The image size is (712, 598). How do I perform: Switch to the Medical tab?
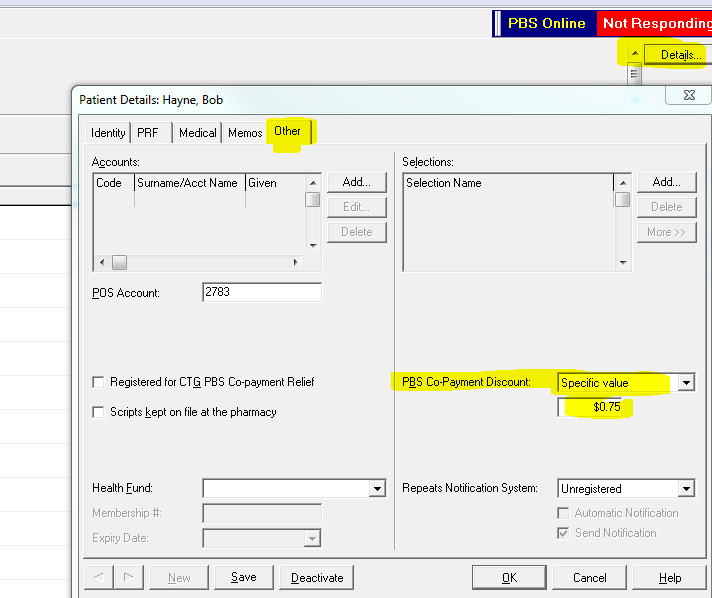pos(197,133)
